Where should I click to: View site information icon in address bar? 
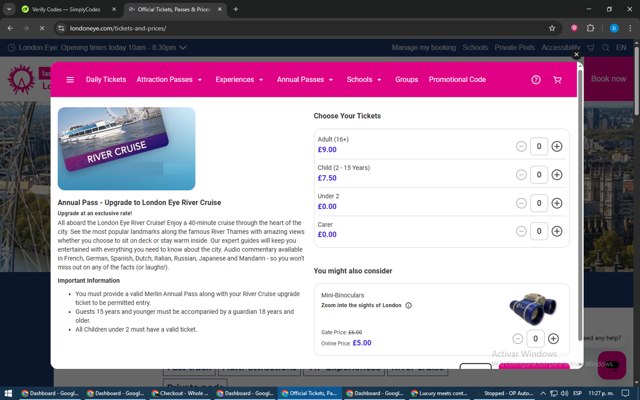61,28
